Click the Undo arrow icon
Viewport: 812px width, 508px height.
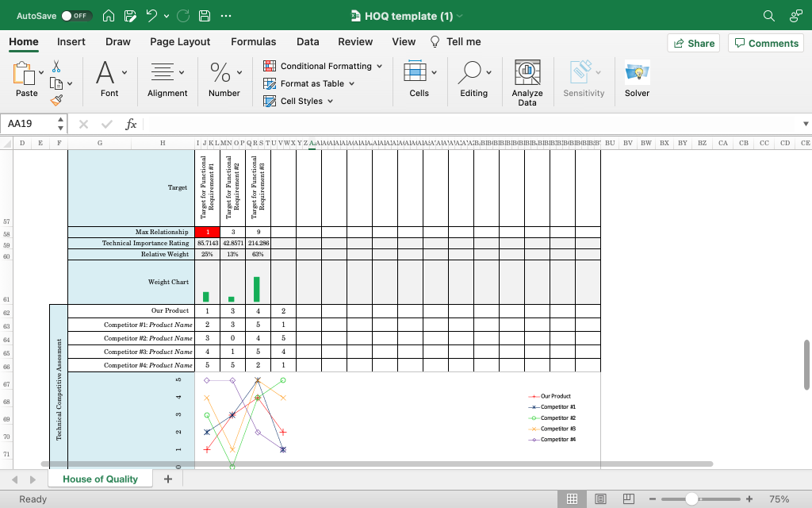[151, 16]
